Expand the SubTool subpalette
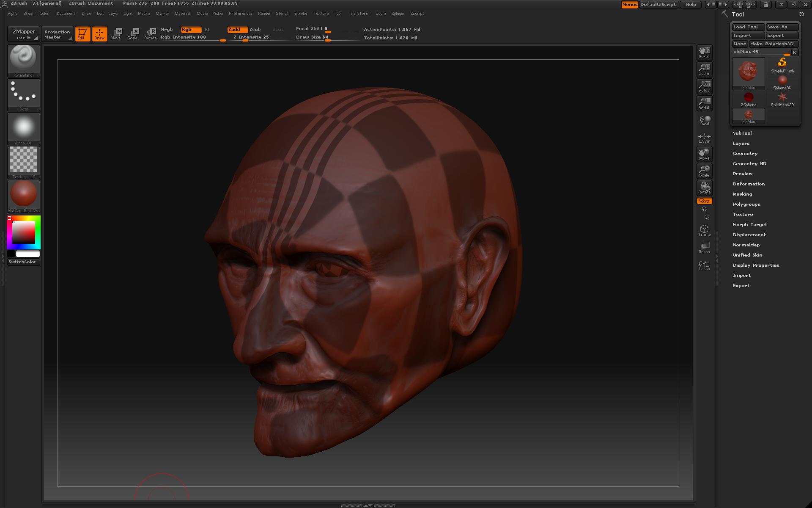The height and width of the screenshot is (508, 812). click(743, 133)
